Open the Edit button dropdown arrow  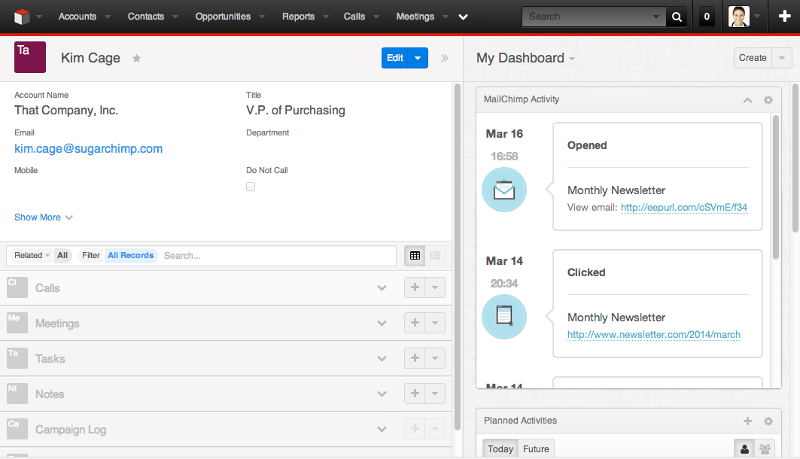(418, 58)
